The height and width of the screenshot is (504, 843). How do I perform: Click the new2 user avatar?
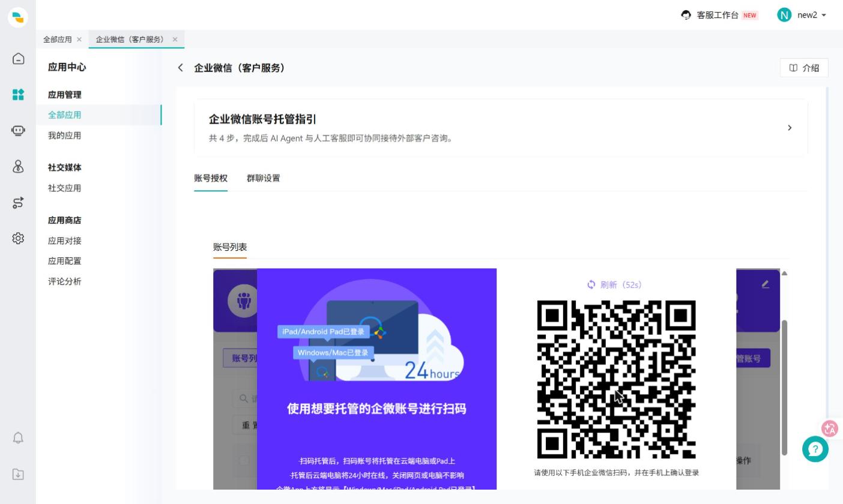pyautogui.click(x=784, y=15)
